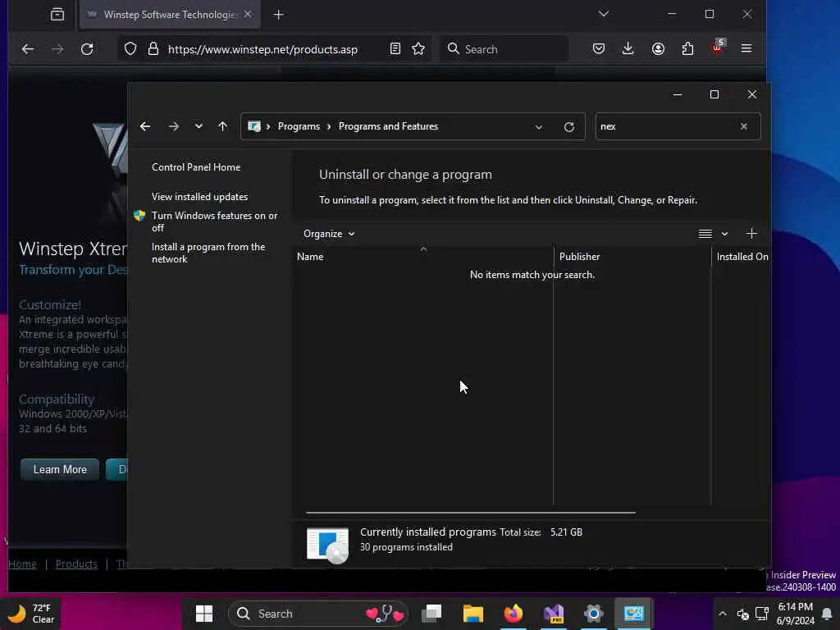Viewport: 840px width, 630px height.
Task: Expand address bar previous locations dropdown
Action: click(539, 127)
